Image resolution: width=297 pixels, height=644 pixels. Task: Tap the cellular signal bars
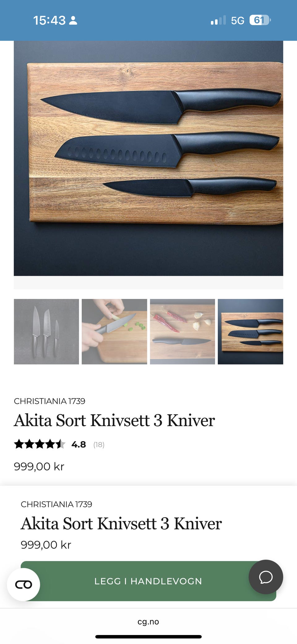218,20
